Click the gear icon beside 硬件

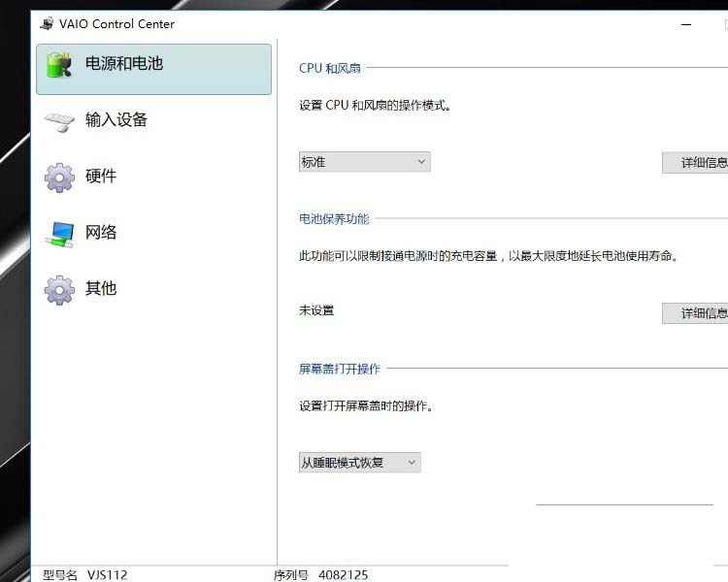click(x=59, y=178)
